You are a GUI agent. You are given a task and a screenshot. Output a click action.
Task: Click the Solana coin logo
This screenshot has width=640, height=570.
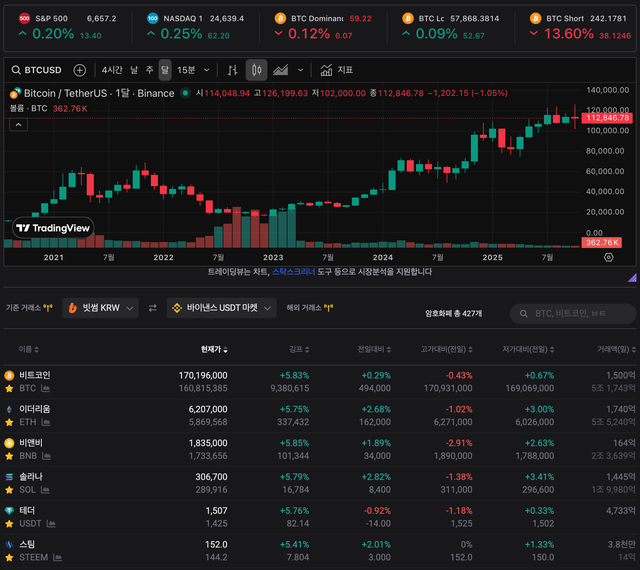pyautogui.click(x=9, y=477)
